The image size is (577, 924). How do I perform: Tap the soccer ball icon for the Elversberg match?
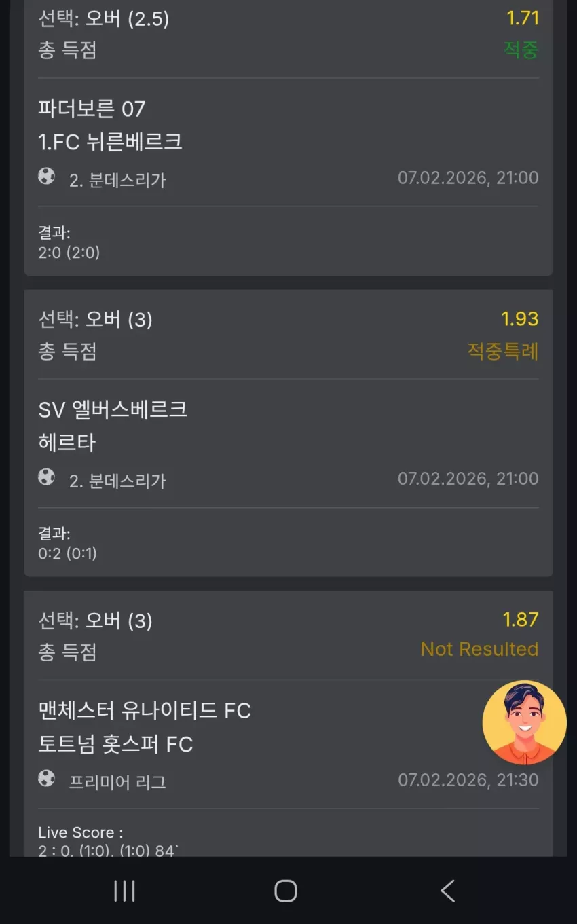pos(47,478)
